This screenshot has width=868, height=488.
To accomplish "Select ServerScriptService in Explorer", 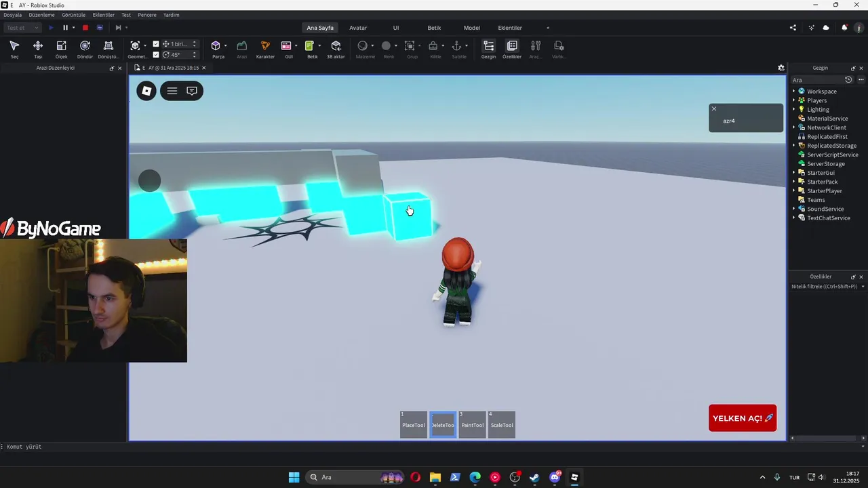I will point(833,155).
